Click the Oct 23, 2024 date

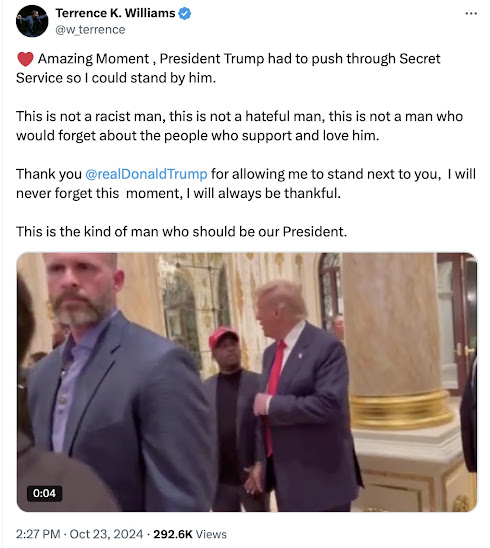click(x=106, y=534)
